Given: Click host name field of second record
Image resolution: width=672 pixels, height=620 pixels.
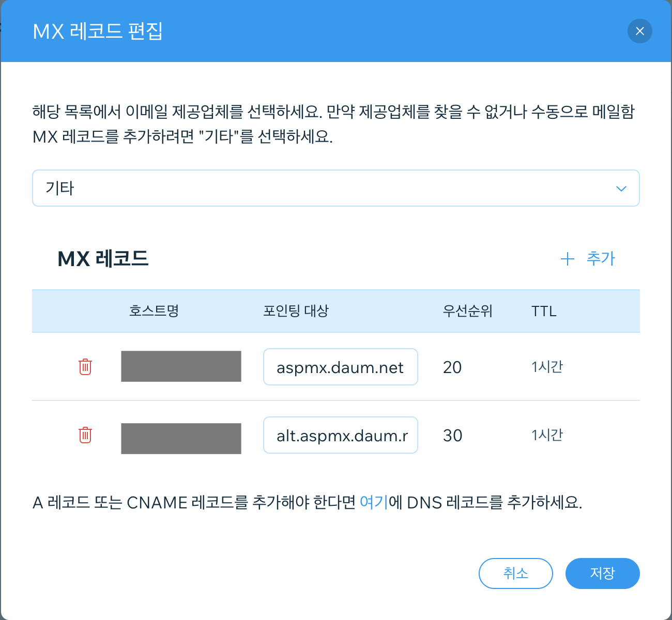Looking at the screenshot, I should [x=181, y=438].
